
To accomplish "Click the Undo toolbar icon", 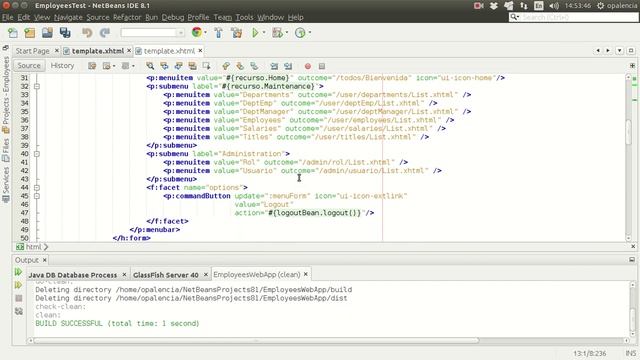I will [x=87, y=33].
